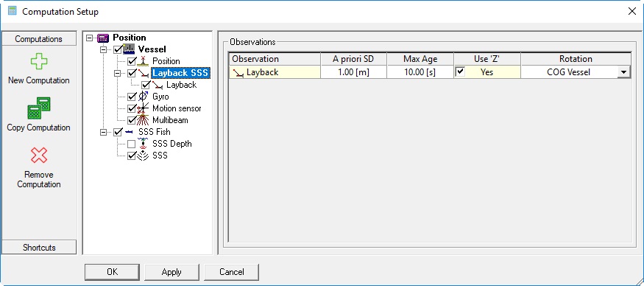Enable the SSS Depth checkbox
644x286 pixels.
[132, 144]
